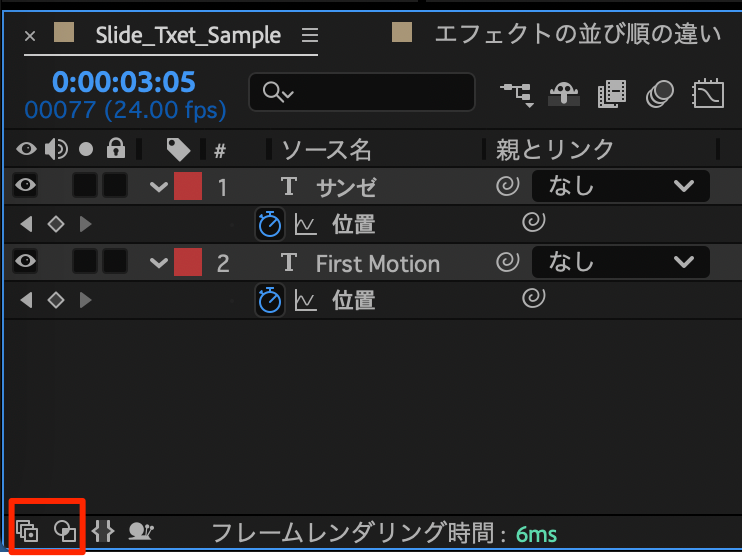Hide the サンゼ layer with eye icon
Viewport: 742px width, 556px height.
pyautogui.click(x=26, y=186)
